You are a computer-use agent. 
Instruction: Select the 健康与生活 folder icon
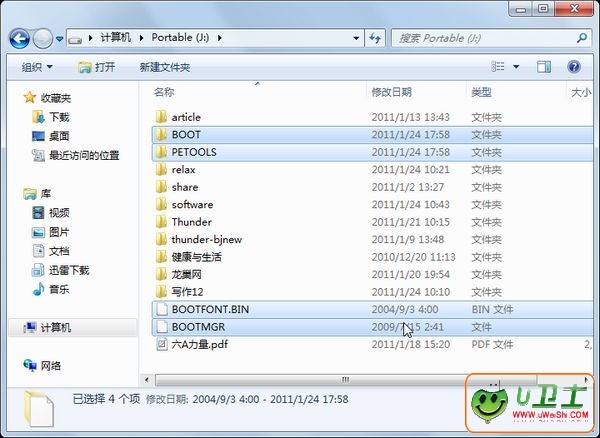(161, 257)
